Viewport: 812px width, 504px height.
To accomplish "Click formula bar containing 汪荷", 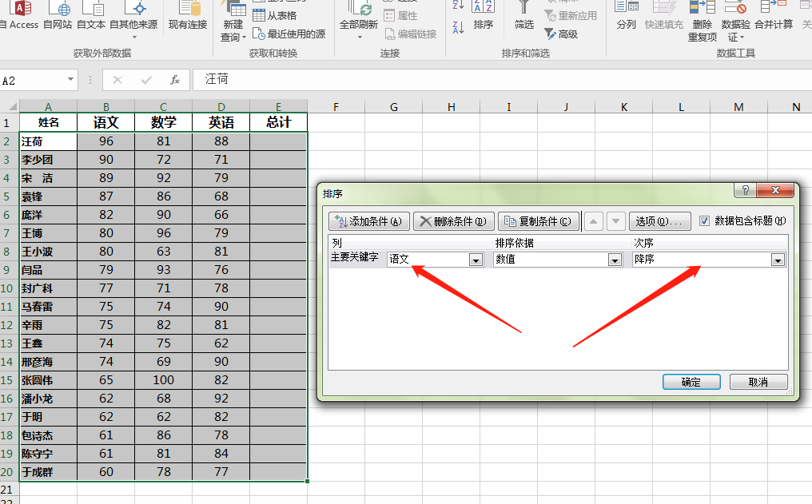I will [503, 80].
